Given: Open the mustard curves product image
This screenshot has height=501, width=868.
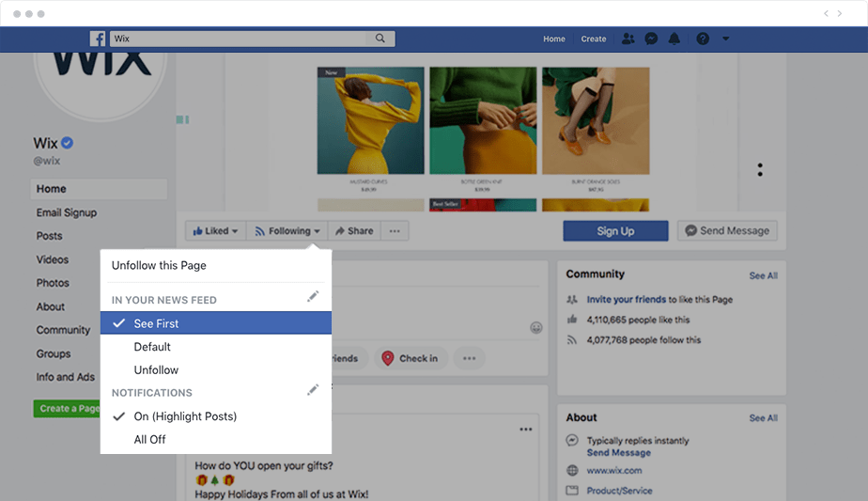Looking at the screenshot, I should click(370, 121).
